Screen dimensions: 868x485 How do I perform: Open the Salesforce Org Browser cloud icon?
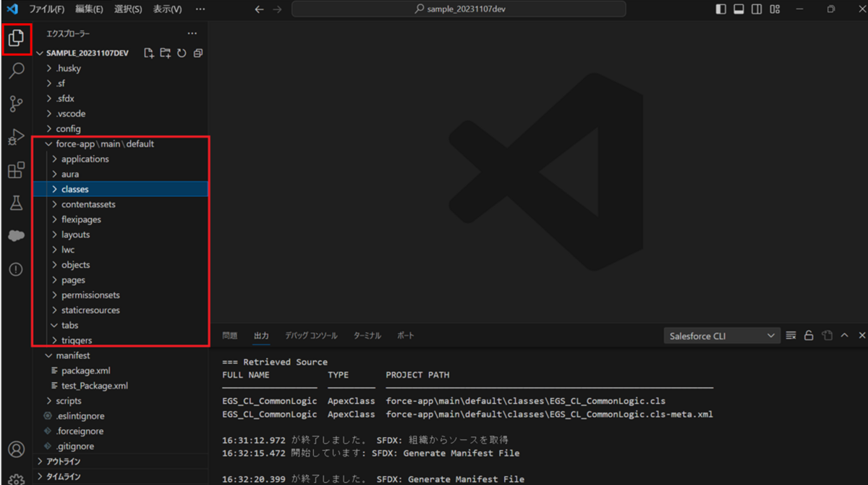click(x=17, y=235)
